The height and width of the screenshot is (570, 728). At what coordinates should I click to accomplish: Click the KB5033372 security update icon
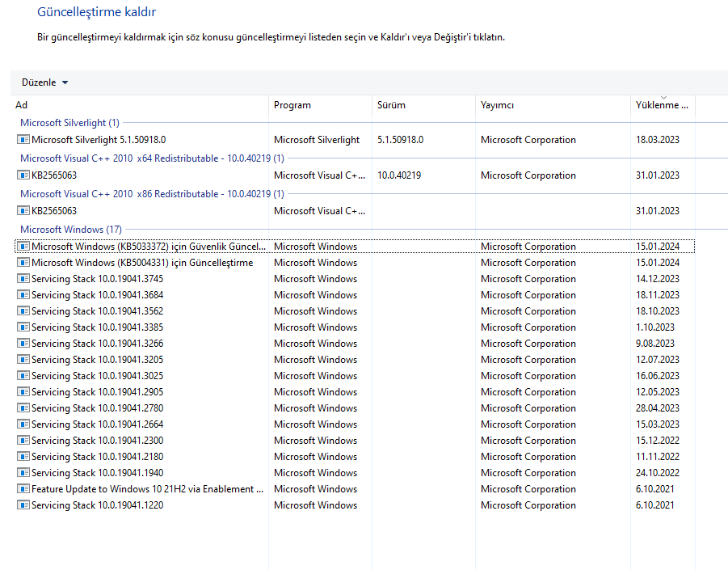coord(23,247)
